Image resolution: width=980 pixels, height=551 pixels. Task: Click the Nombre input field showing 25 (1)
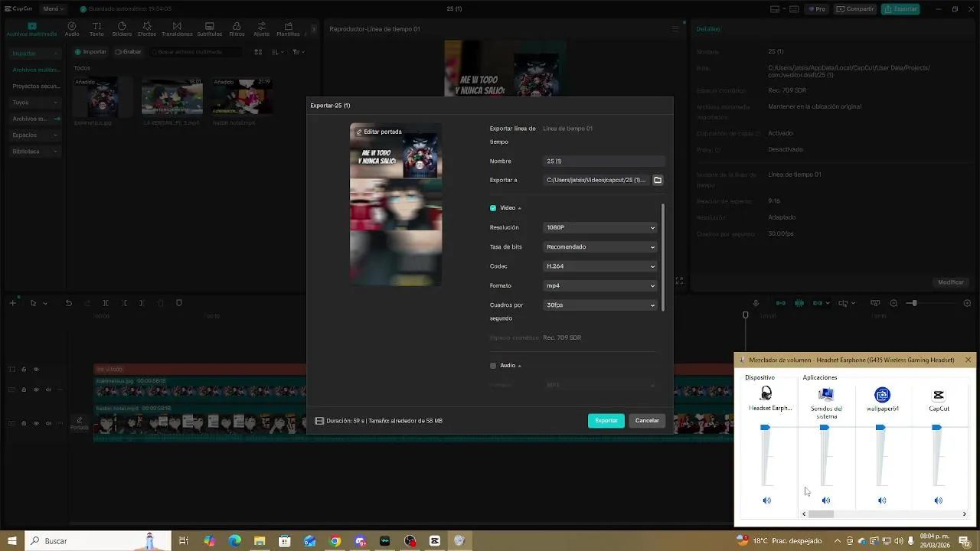604,161
